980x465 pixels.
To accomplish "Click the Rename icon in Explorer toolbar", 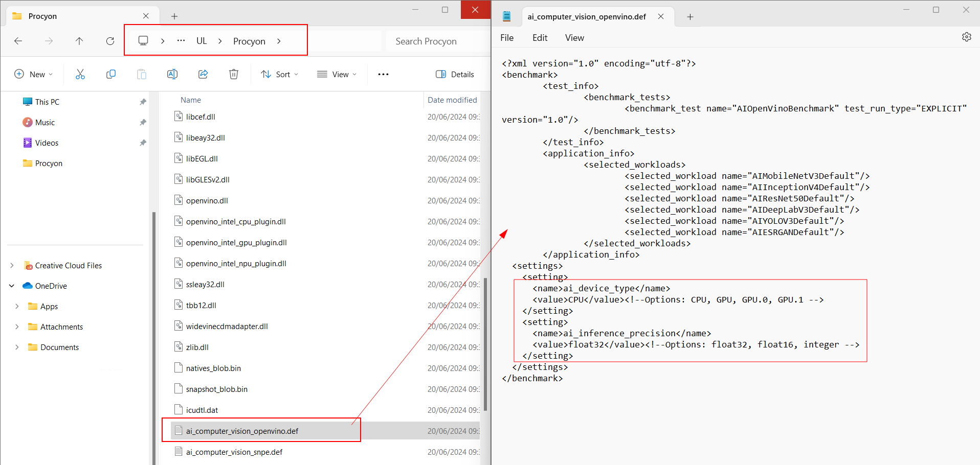I will pyautogui.click(x=172, y=74).
